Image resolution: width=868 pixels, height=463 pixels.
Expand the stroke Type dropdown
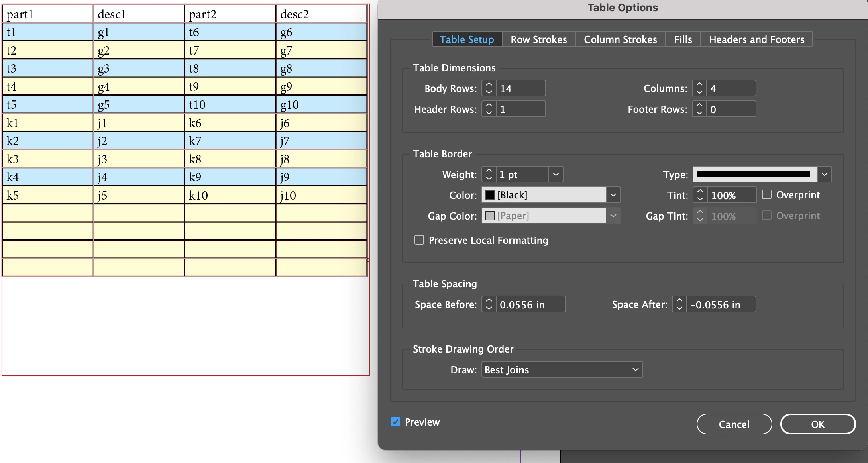point(825,175)
